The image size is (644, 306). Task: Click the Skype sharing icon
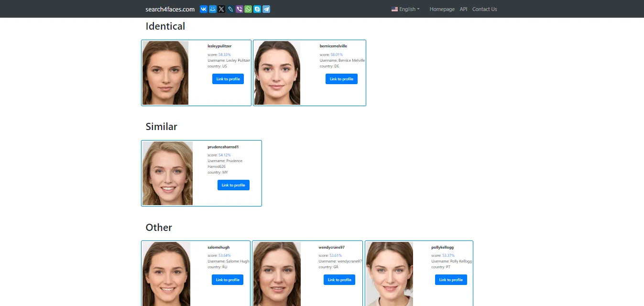coord(257,9)
